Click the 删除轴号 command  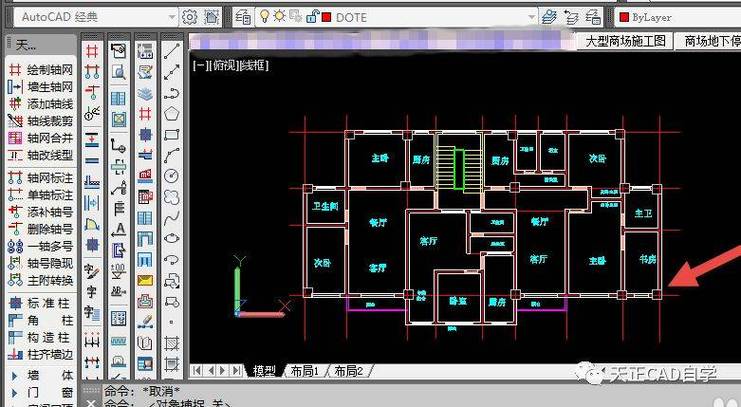(41, 229)
